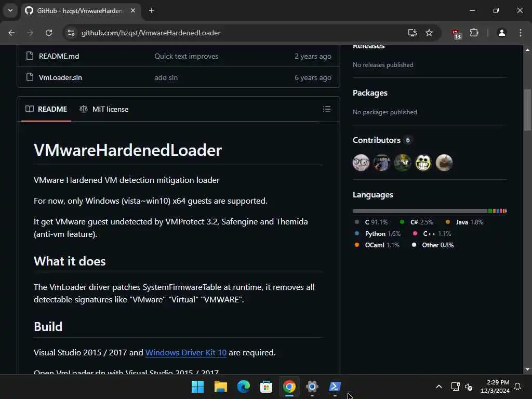This screenshot has width=532, height=399.
Task: Click the 'VMwareHardenedLoader' README heading
Action: pos(128,150)
